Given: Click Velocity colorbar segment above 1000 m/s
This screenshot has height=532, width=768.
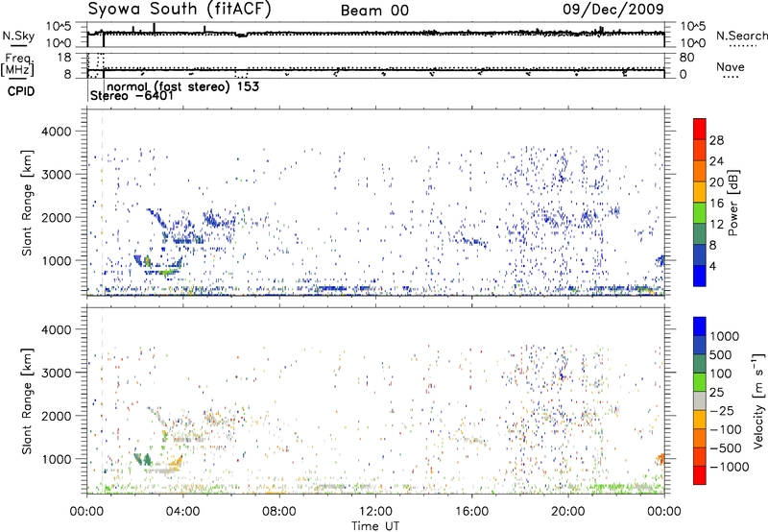Looking at the screenshot, I should 700,326.
